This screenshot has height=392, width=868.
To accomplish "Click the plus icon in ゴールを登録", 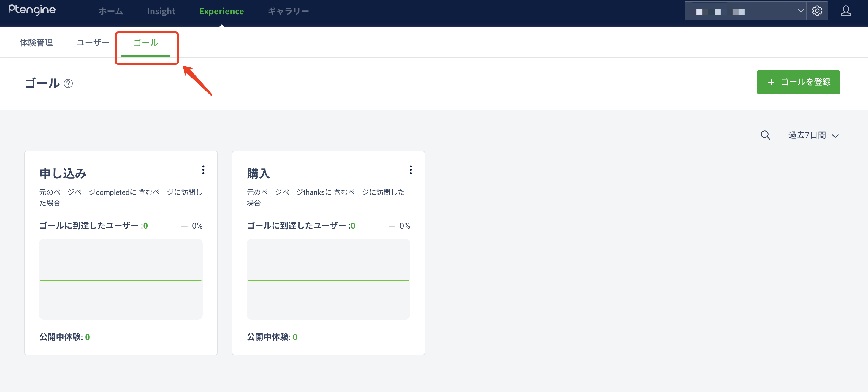I will point(771,82).
